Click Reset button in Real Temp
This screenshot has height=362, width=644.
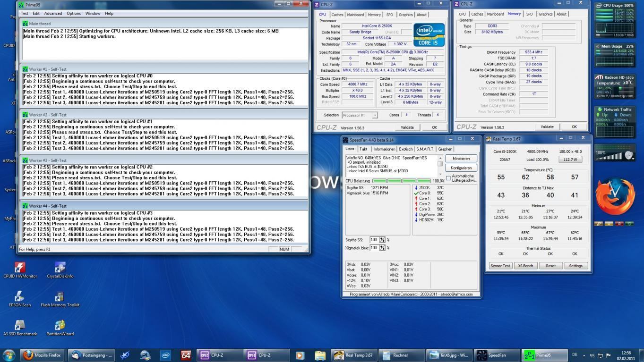coord(550,266)
